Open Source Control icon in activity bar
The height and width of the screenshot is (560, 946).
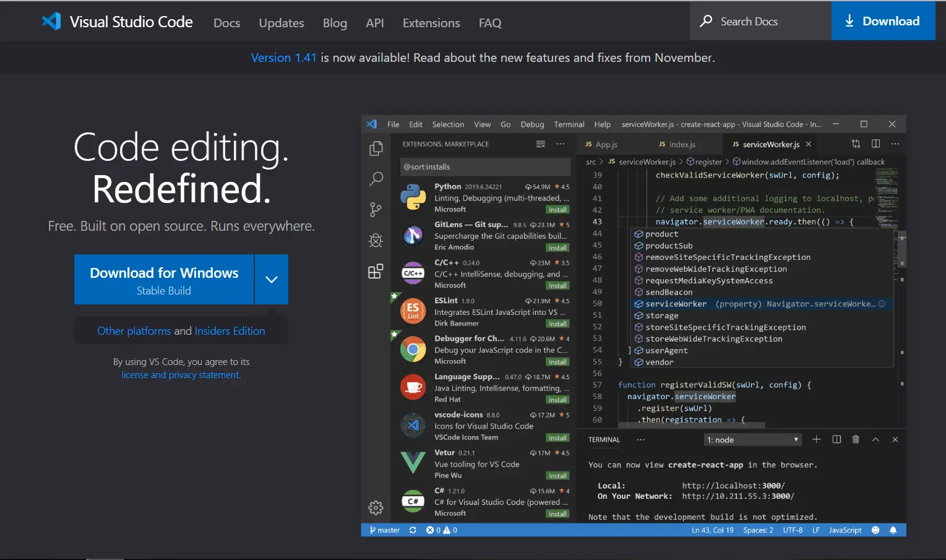[x=376, y=210]
